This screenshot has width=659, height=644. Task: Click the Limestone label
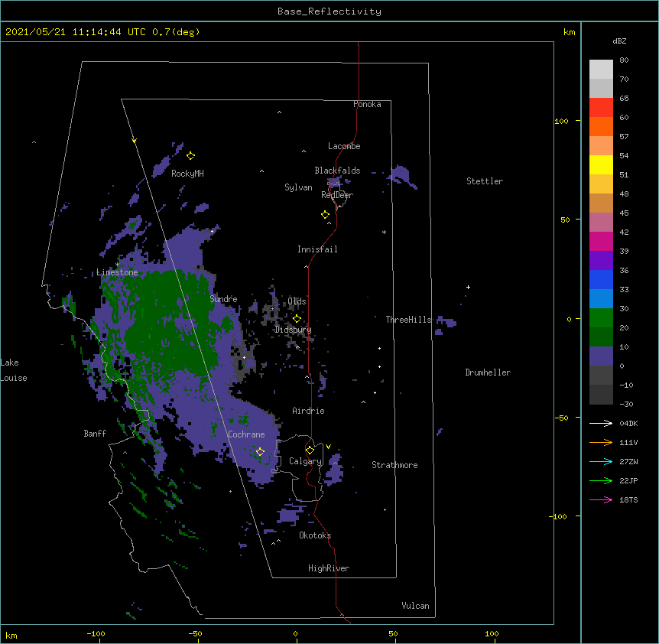click(x=117, y=272)
